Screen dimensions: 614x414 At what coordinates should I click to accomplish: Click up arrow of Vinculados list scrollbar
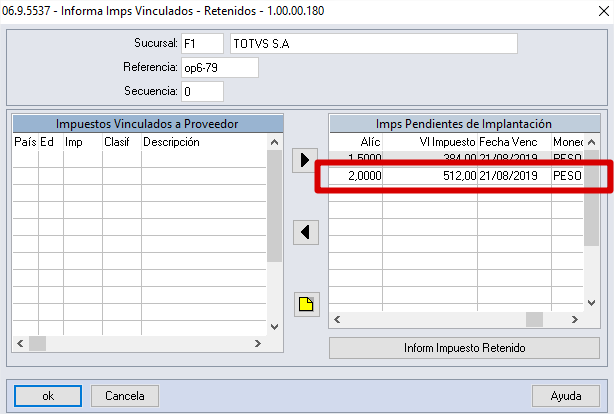tap(274, 142)
